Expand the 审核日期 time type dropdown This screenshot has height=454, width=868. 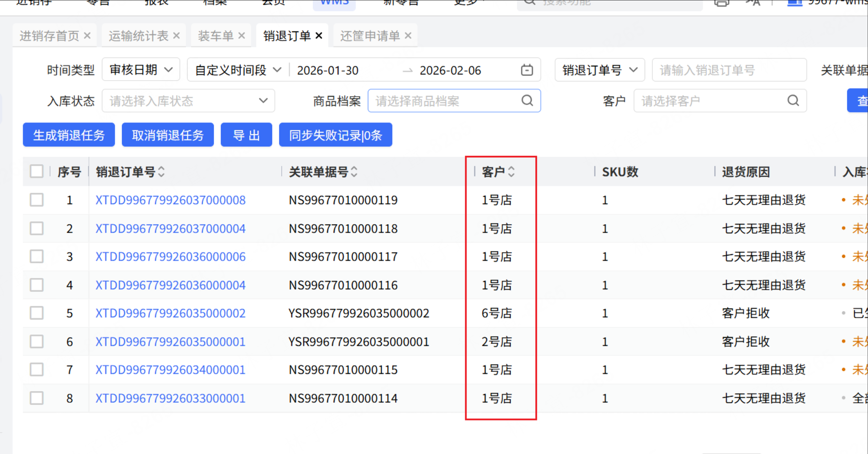coord(141,70)
